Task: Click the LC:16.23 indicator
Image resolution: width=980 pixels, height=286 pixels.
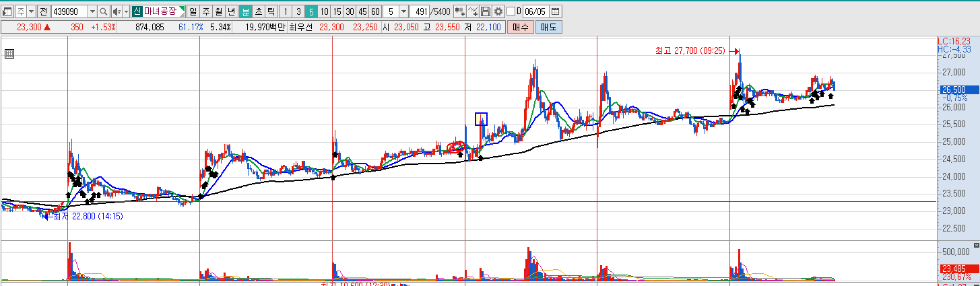Action: [954, 41]
